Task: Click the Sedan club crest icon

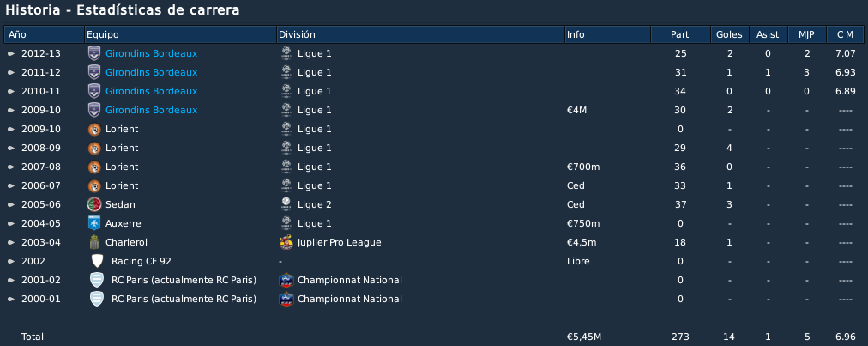Action: [94, 204]
